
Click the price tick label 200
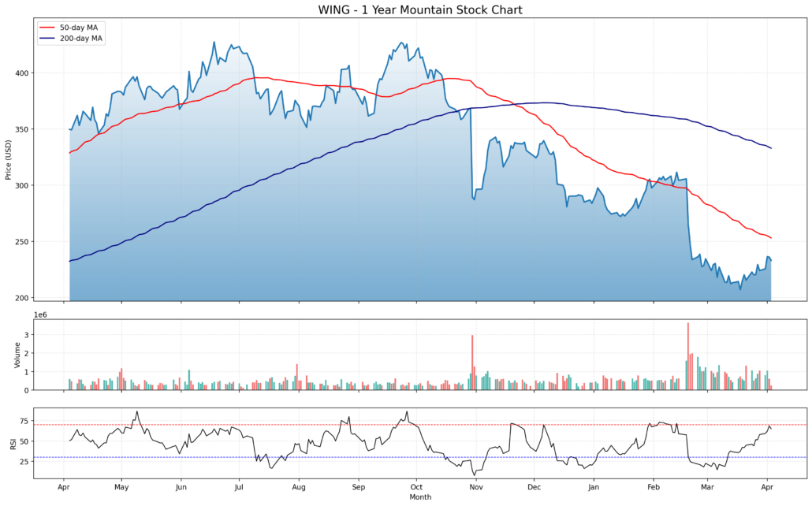click(22, 298)
